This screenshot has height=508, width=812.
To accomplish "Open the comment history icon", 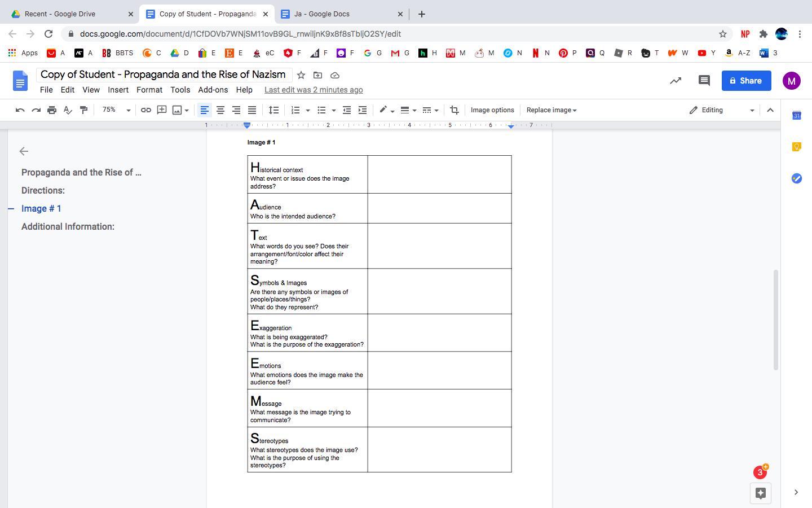I will (x=704, y=81).
